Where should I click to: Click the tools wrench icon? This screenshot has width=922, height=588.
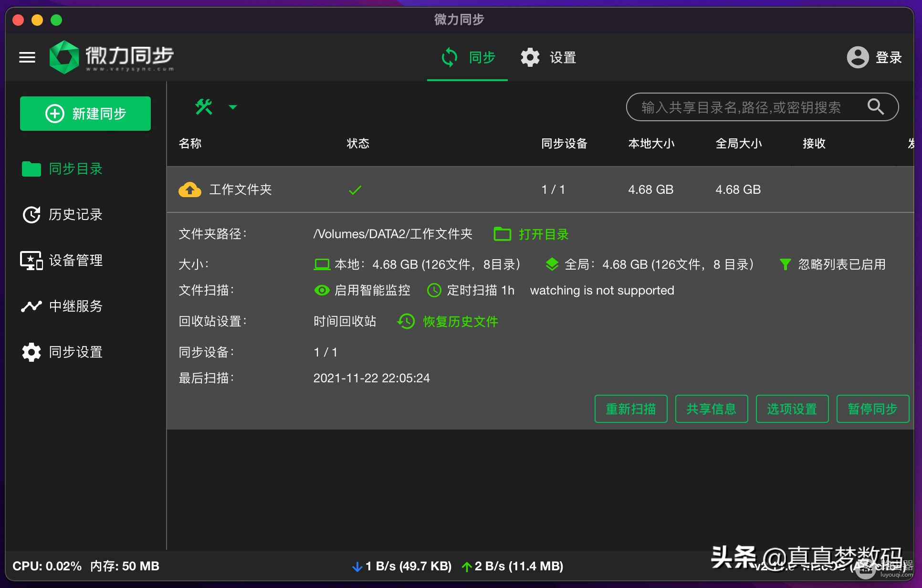(x=204, y=107)
